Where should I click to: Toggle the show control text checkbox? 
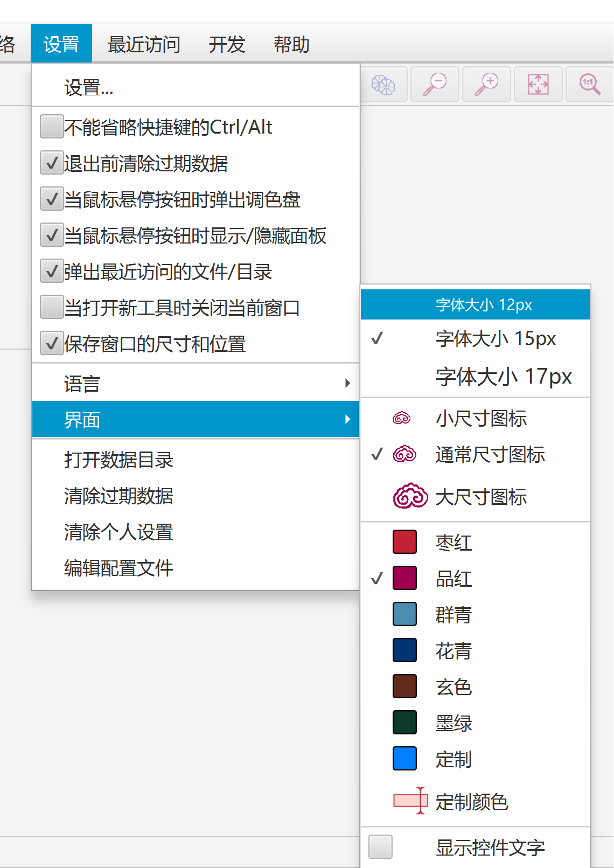coord(380,846)
